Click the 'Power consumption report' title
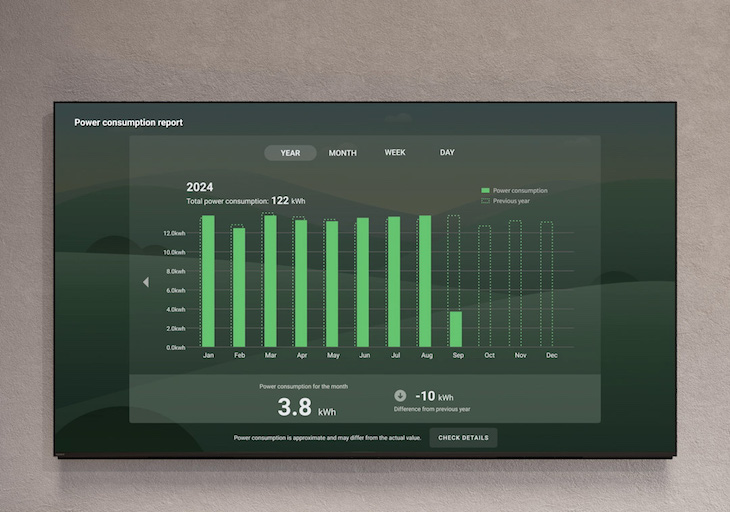 click(x=128, y=122)
